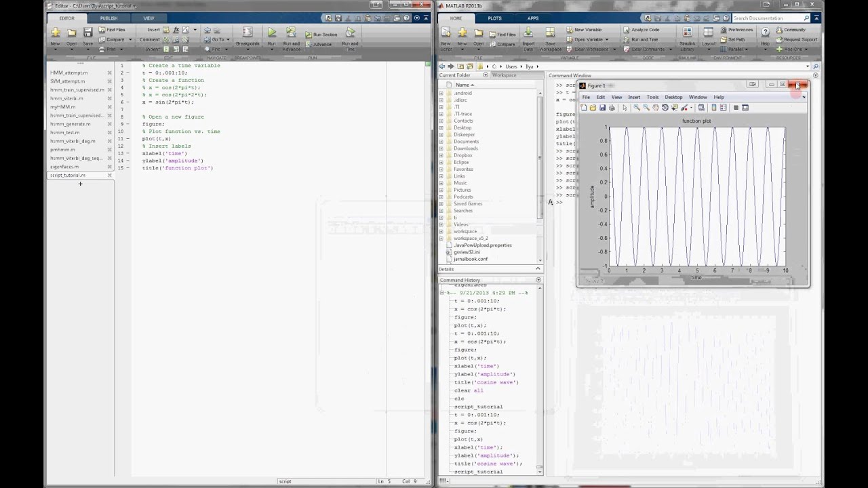
Task: Click Up One Level folder icon
Action: coord(460,66)
